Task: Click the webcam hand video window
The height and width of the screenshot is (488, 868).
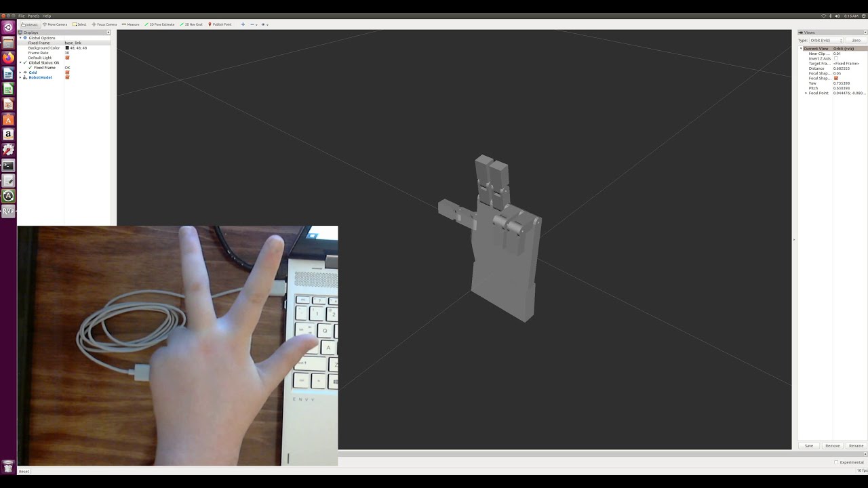Action: point(178,346)
